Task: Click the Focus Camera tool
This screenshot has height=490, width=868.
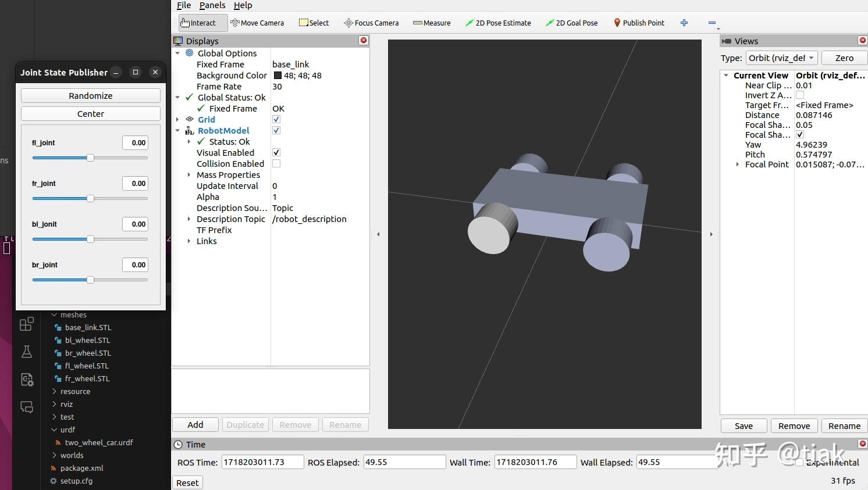Action: pyautogui.click(x=371, y=23)
